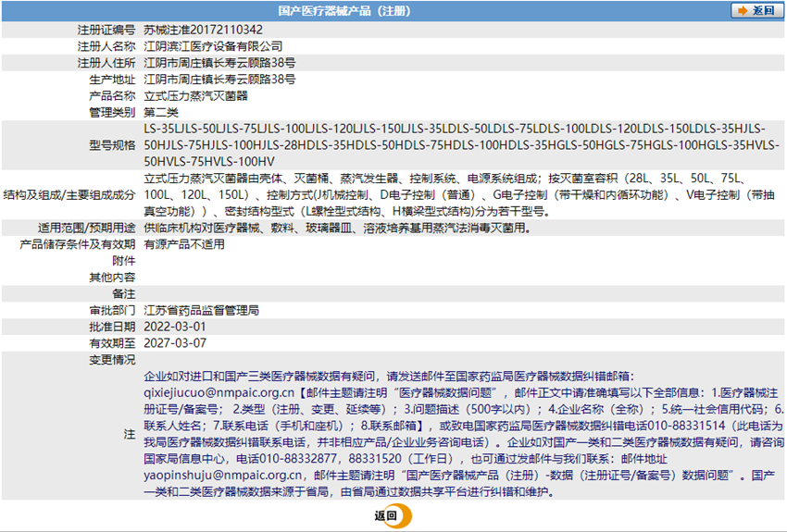Screen dimensions: 787x532
Task: Select expiry date 2027-03-07
Action: click(175, 343)
